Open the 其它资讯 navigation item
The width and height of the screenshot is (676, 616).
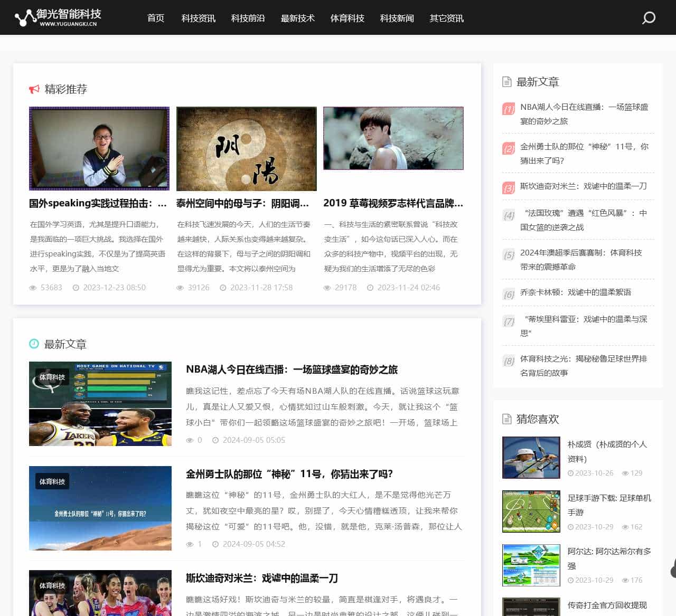447,18
